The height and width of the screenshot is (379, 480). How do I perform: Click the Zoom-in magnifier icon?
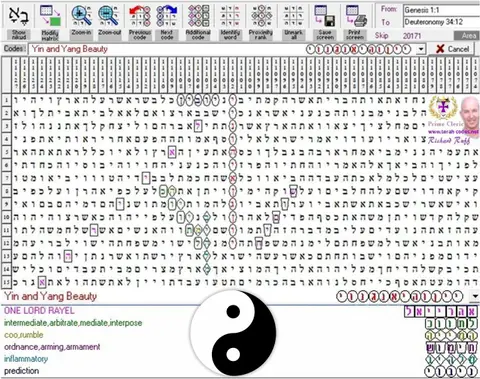[x=81, y=16]
